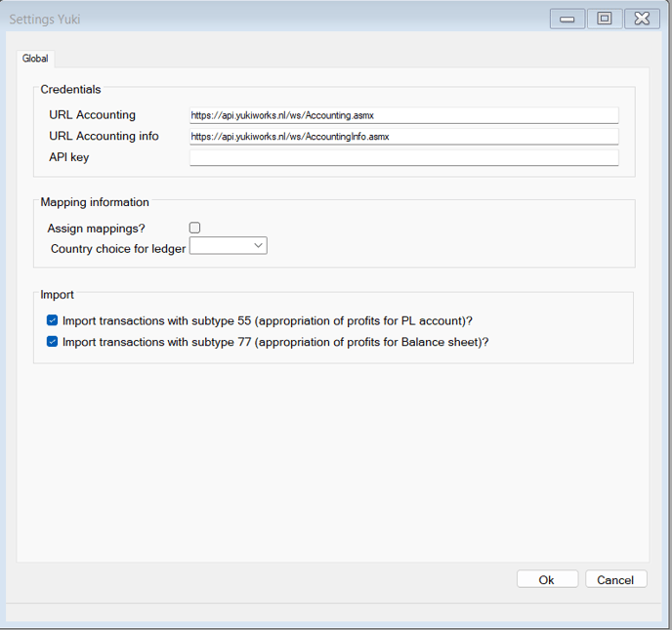
Task: Focus the AccountingInfo.asmx URL text box
Action: coord(403,137)
